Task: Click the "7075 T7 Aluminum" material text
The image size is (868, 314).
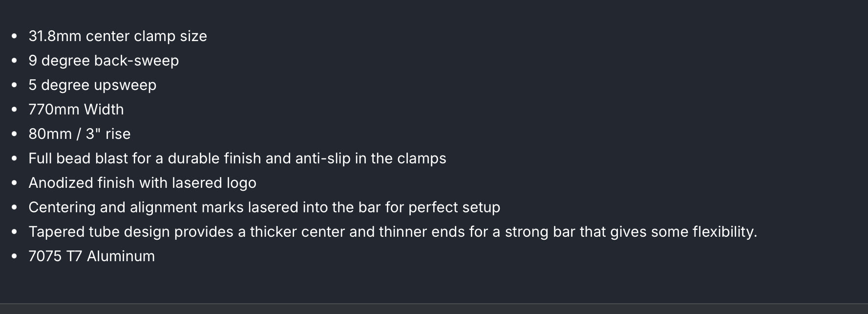Action: pyautogui.click(x=91, y=256)
